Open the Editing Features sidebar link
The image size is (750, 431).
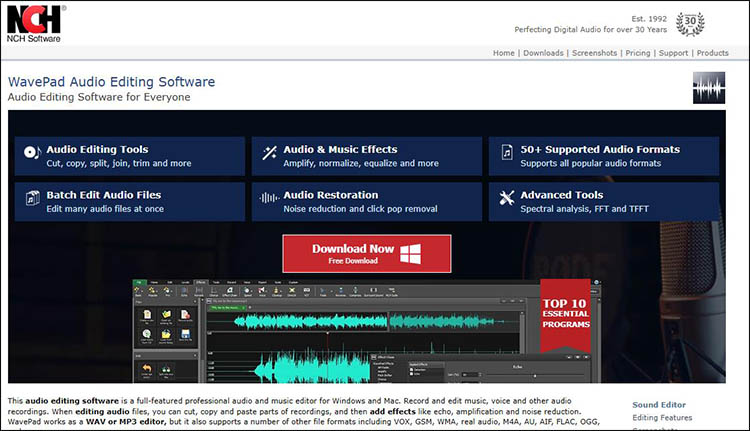[x=661, y=418]
